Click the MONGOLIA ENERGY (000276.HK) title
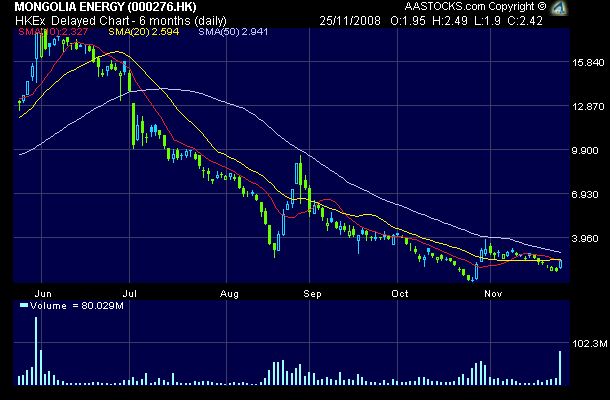The width and height of the screenshot is (610, 400). (105, 7)
